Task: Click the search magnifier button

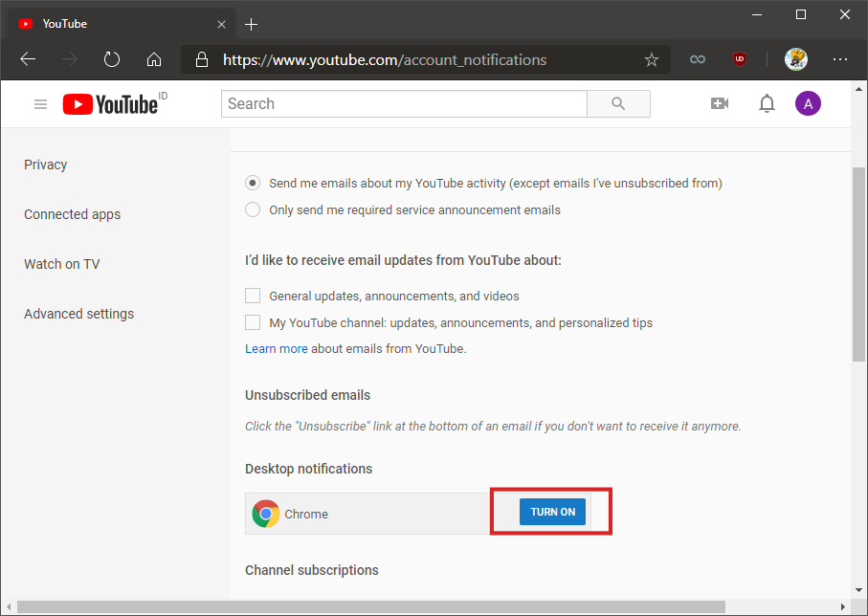Action: point(618,104)
